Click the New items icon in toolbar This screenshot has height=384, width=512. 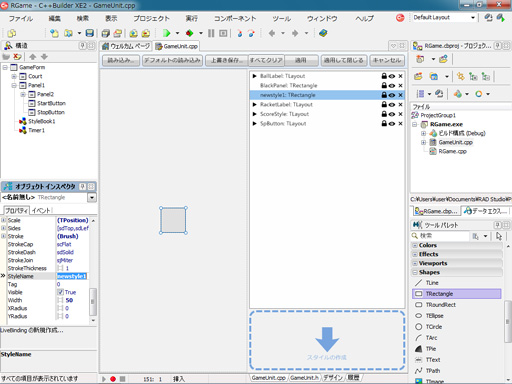(x=54, y=33)
